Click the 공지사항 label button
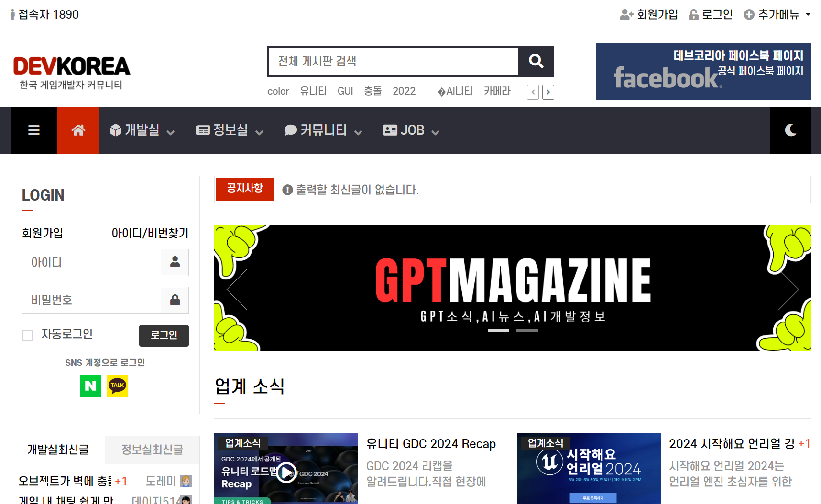The width and height of the screenshot is (821, 504). [x=245, y=189]
